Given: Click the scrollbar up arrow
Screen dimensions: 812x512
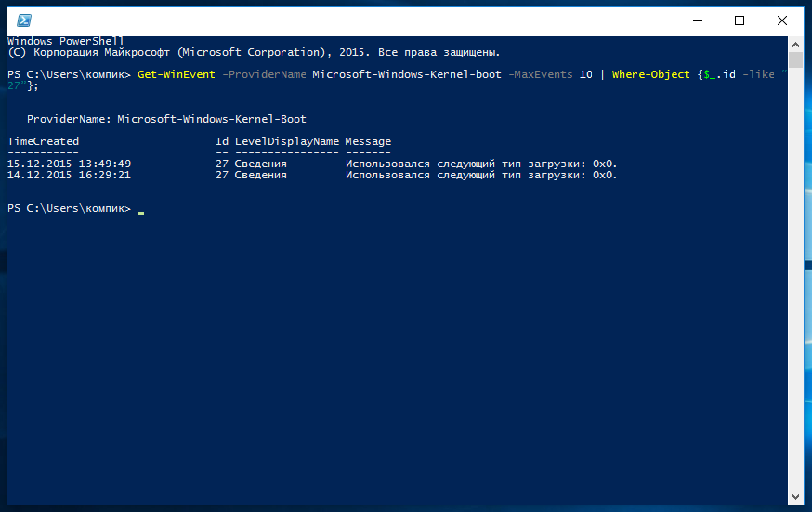Looking at the screenshot, I should [x=795, y=45].
